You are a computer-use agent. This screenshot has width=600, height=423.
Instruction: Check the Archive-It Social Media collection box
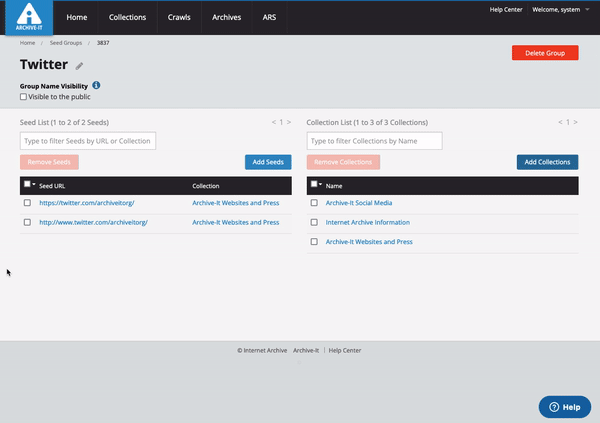coord(314,203)
